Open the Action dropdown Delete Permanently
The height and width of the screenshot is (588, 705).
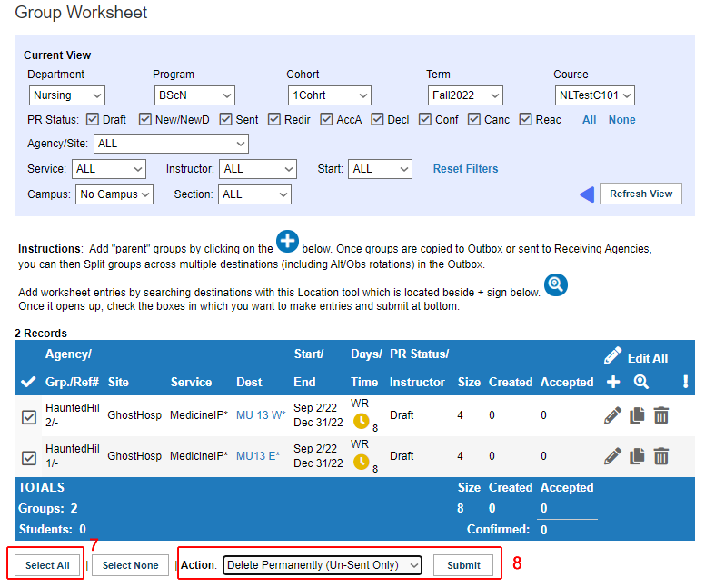(x=323, y=565)
